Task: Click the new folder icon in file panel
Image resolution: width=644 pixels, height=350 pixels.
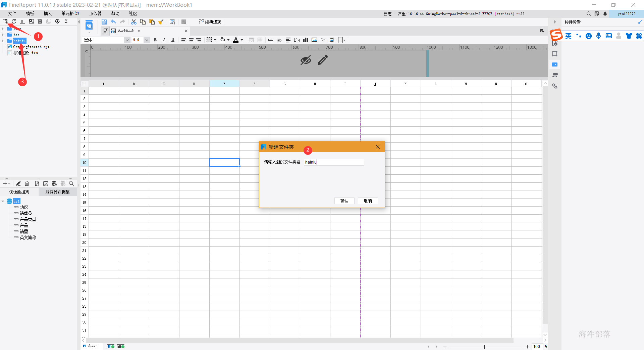Action: click(x=5, y=21)
